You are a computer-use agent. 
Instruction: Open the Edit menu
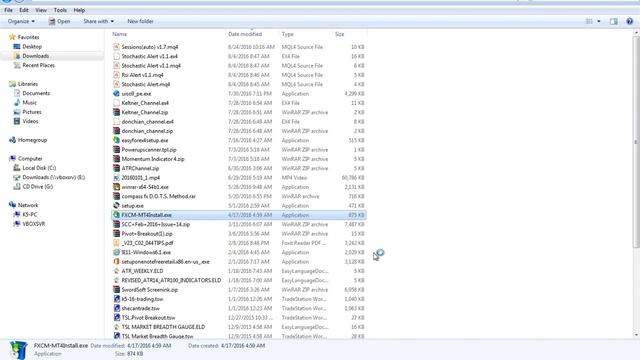[24, 10]
